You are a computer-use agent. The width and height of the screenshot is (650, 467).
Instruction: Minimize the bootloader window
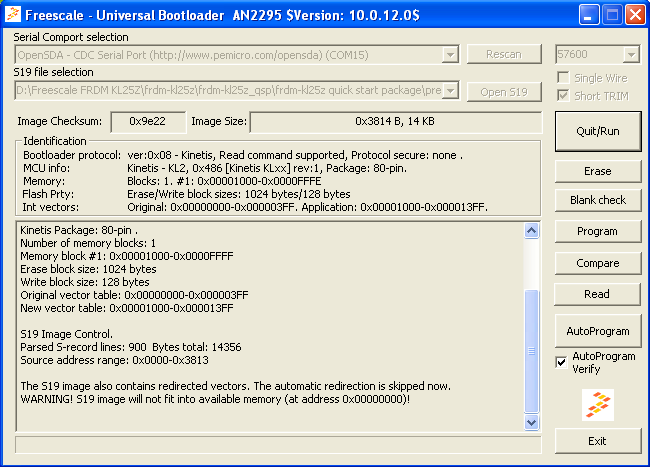589,15
